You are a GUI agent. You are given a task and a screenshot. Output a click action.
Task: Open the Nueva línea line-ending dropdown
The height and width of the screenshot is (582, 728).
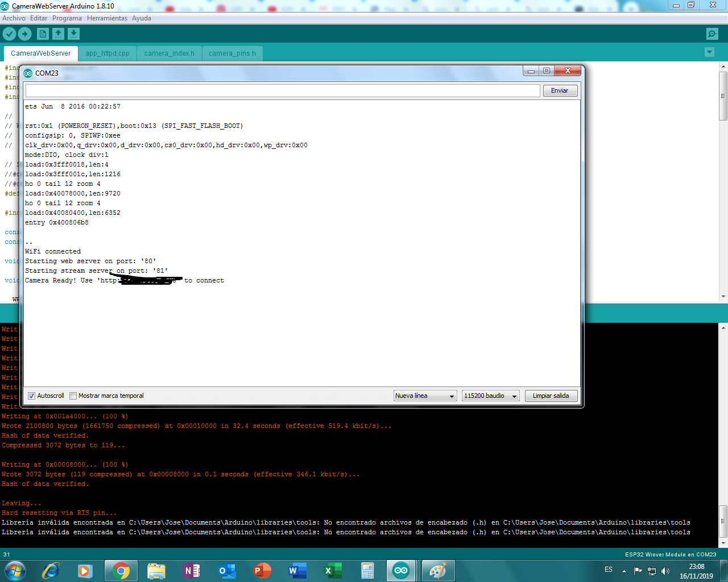[x=425, y=396]
